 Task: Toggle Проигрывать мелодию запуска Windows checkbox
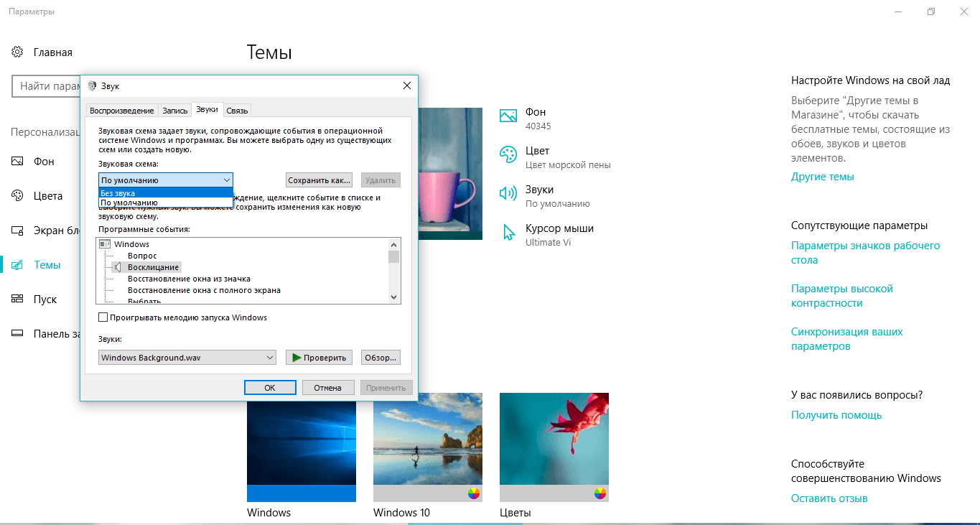point(103,317)
